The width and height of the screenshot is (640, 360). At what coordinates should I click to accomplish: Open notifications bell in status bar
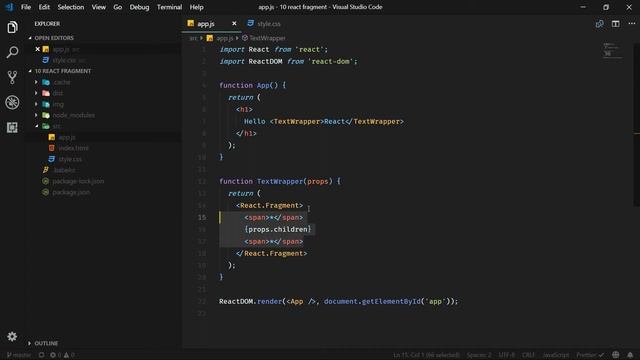[x=630, y=355]
